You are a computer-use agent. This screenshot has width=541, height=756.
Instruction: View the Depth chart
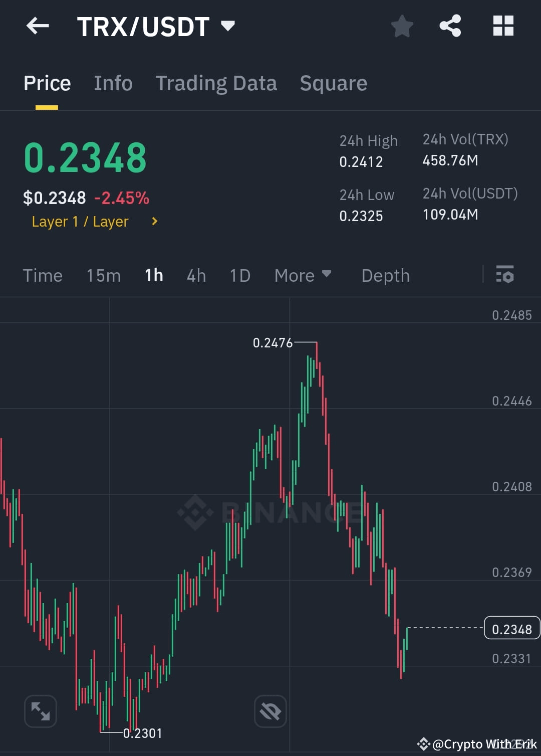coord(385,275)
